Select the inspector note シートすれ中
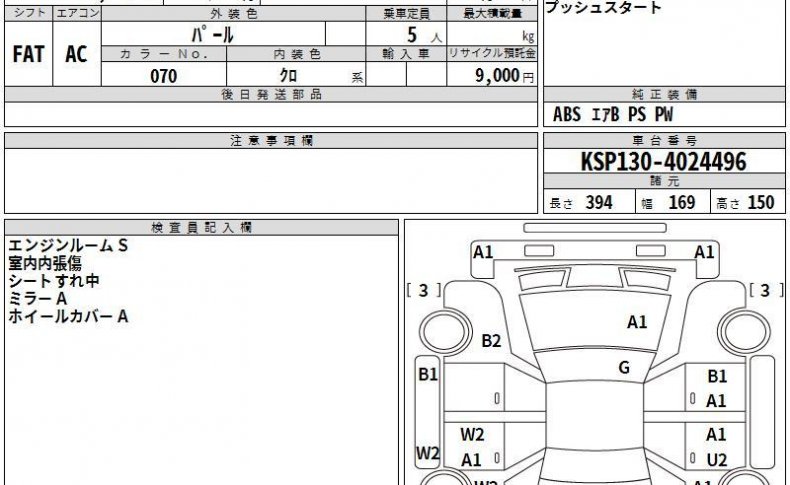The height and width of the screenshot is (485, 790). click(54, 281)
